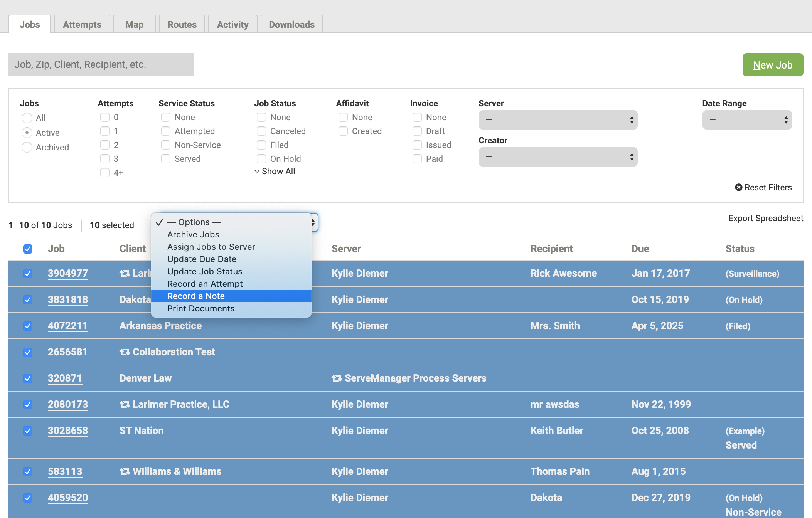
Task: Switch to the Map tab
Action: tap(134, 24)
